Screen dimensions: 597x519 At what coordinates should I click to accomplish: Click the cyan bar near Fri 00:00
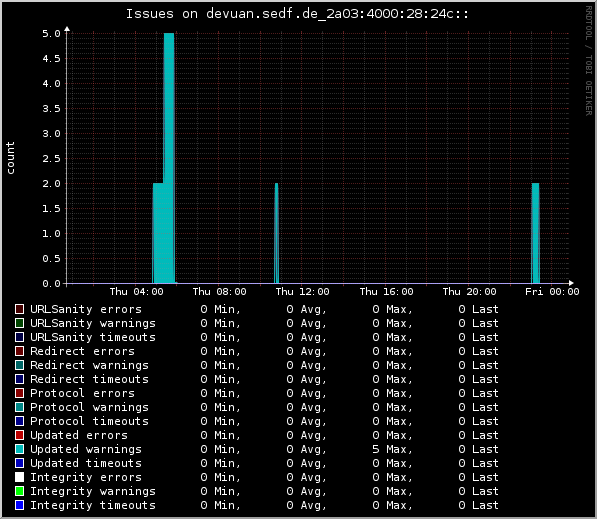point(535,233)
